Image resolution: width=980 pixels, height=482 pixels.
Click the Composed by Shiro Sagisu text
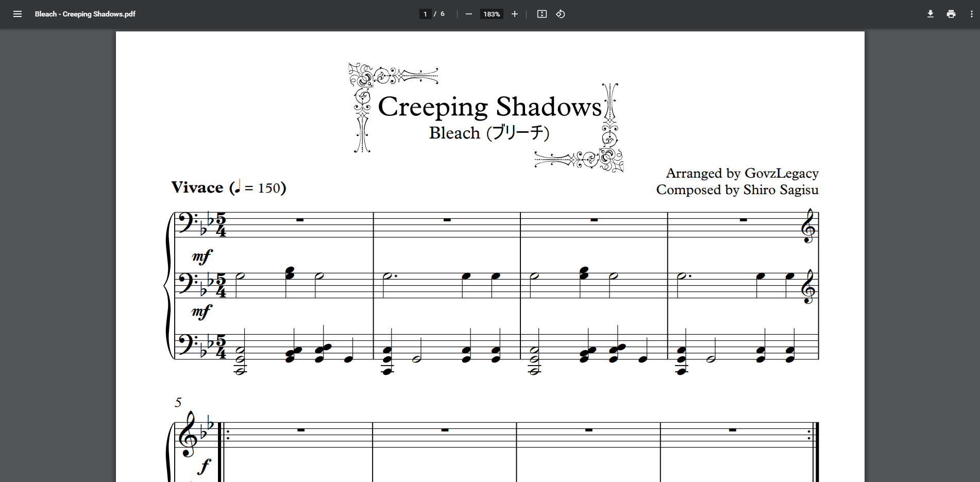[737, 190]
